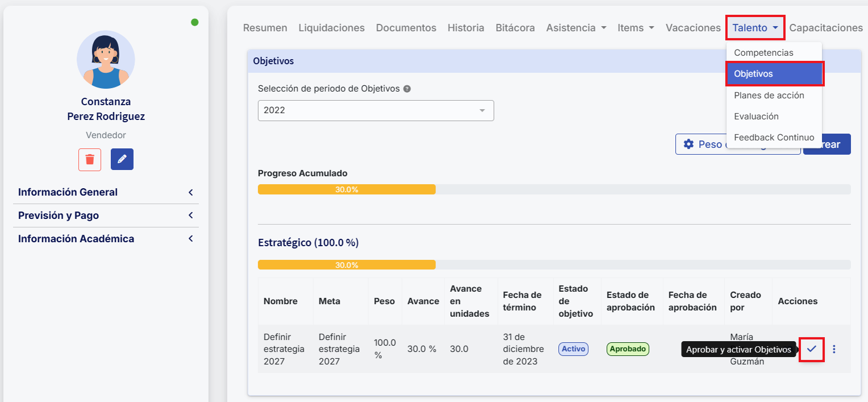868x402 pixels.
Task: Click the help icon beside period selection
Action: 407,89
